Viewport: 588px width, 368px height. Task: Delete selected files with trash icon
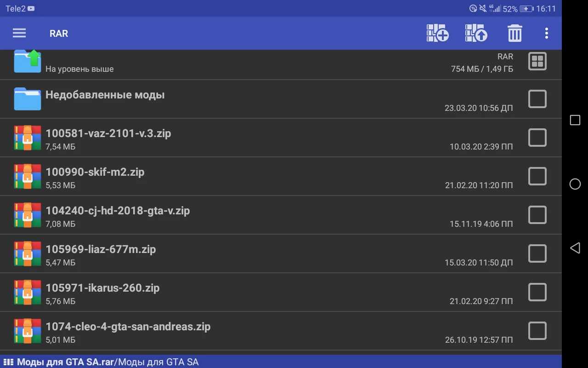514,33
